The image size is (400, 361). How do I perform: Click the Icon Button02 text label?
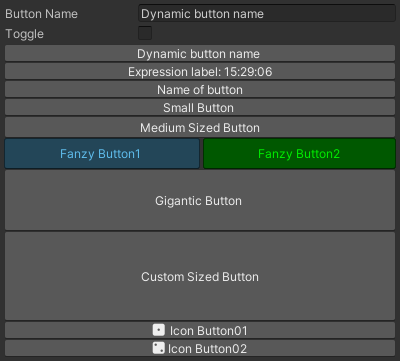click(207, 349)
